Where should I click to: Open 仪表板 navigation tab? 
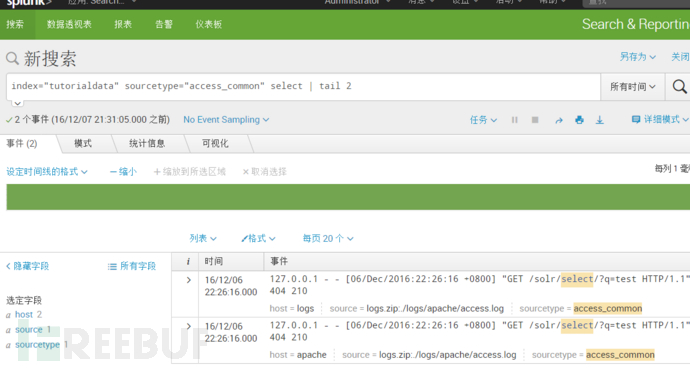coord(209,24)
